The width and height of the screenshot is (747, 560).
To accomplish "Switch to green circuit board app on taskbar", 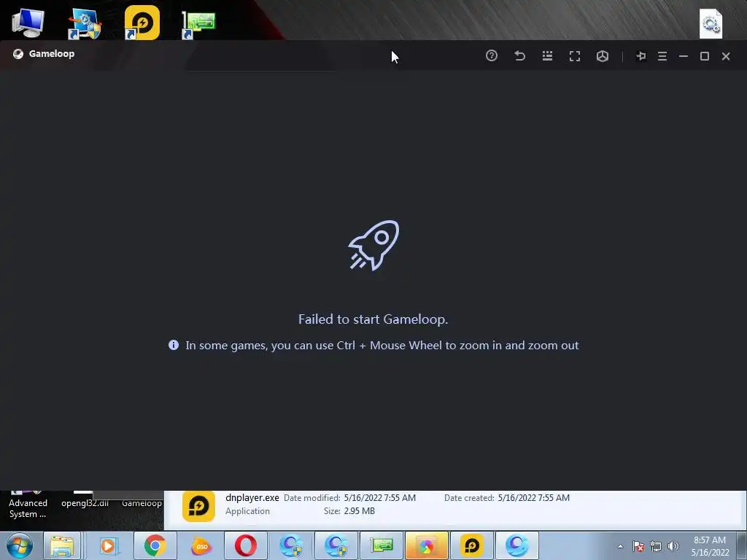I will pos(382,545).
